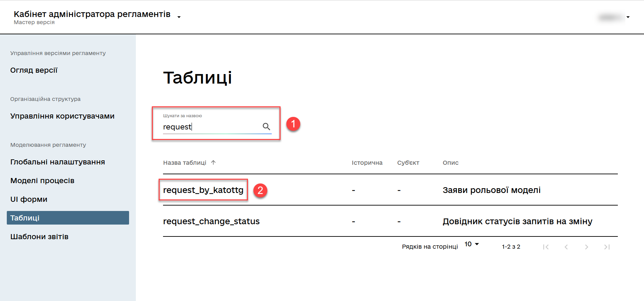Open the request_change_status table

pyautogui.click(x=211, y=221)
